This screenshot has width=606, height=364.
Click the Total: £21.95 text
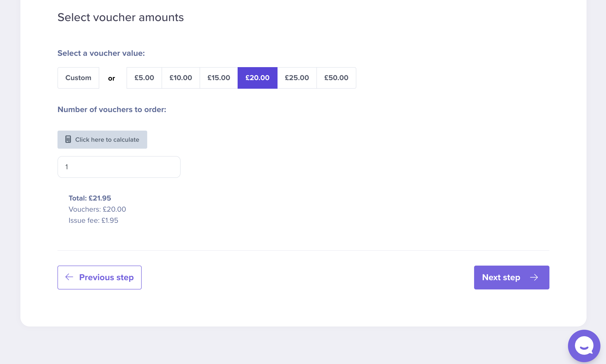click(90, 198)
